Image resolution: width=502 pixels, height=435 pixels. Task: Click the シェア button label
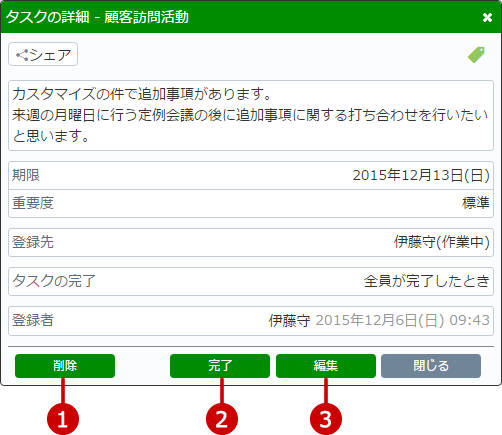tap(50, 55)
